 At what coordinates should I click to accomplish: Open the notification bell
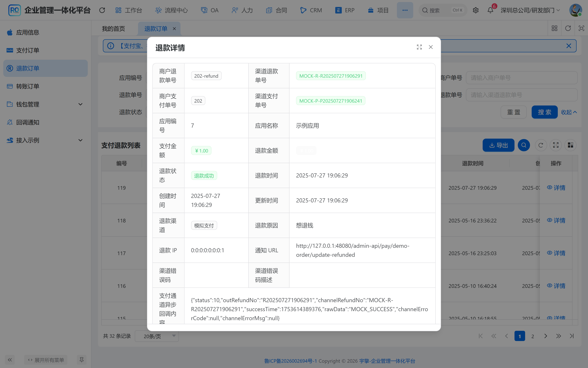pos(490,10)
